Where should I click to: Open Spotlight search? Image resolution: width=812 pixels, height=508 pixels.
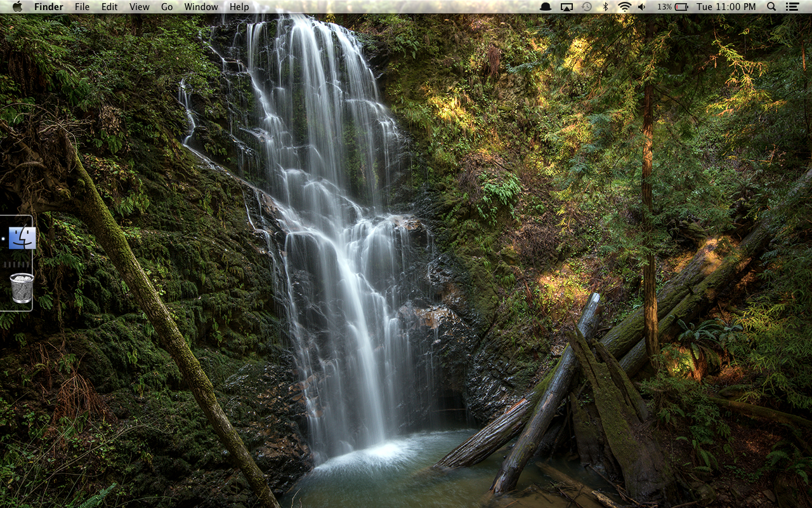pyautogui.click(x=771, y=6)
